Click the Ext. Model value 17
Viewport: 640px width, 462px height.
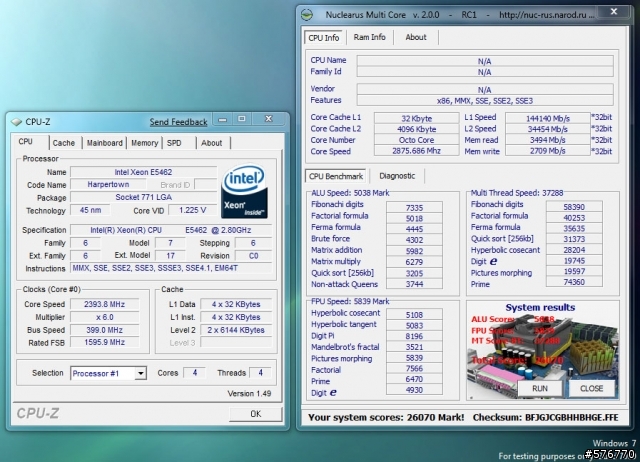pos(170,255)
